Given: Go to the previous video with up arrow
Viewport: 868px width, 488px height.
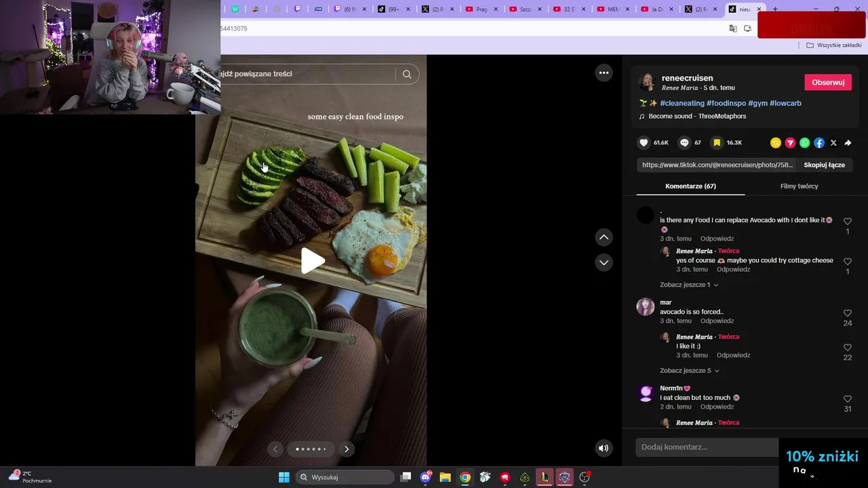Looking at the screenshot, I should click(x=604, y=237).
